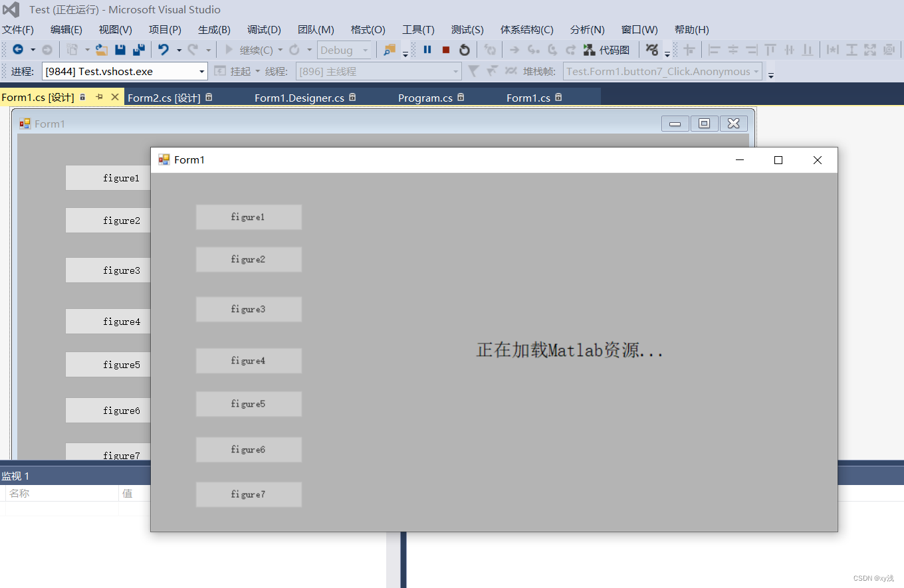The image size is (904, 588).
Task: Expand the Suspend (挂起) dropdown arrow
Action: point(258,71)
